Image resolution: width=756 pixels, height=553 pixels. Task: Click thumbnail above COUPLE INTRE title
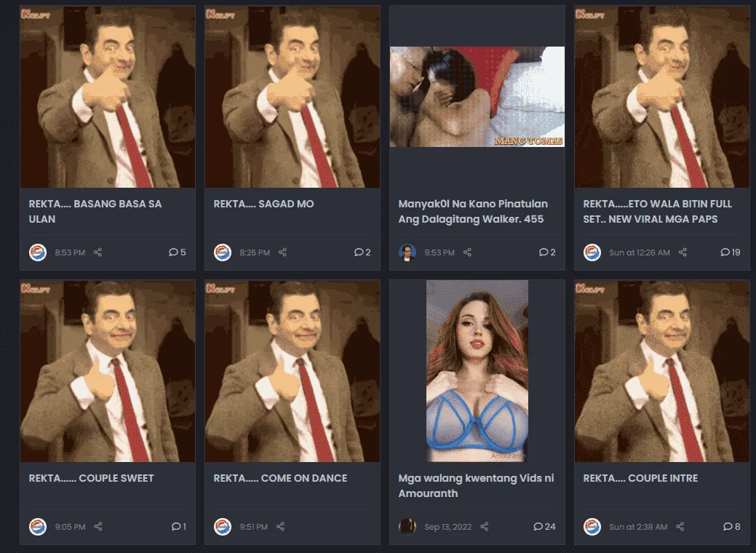tap(662, 371)
